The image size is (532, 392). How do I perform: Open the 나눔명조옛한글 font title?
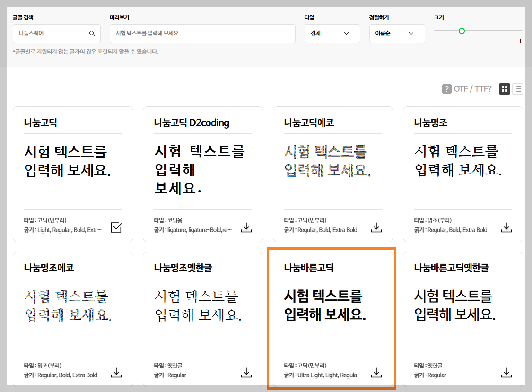coord(183,268)
